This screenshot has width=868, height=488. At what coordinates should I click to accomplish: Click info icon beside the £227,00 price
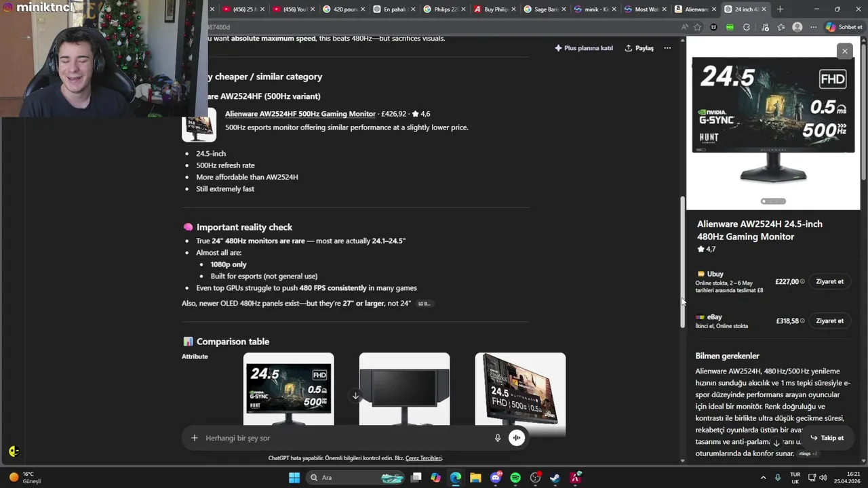point(802,281)
